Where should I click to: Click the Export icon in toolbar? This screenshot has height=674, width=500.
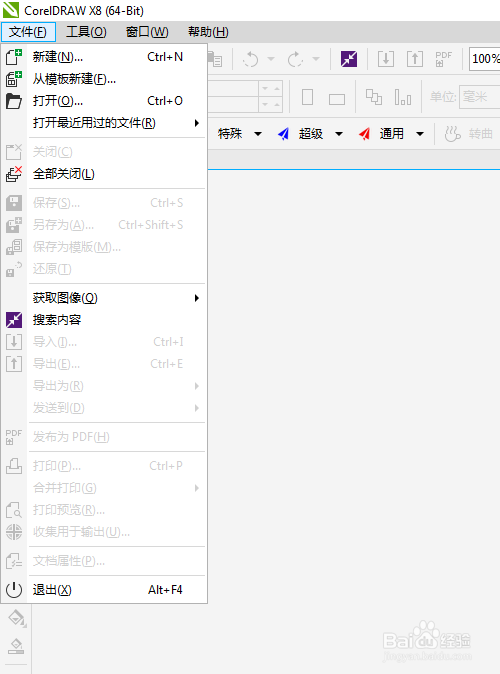(x=415, y=59)
